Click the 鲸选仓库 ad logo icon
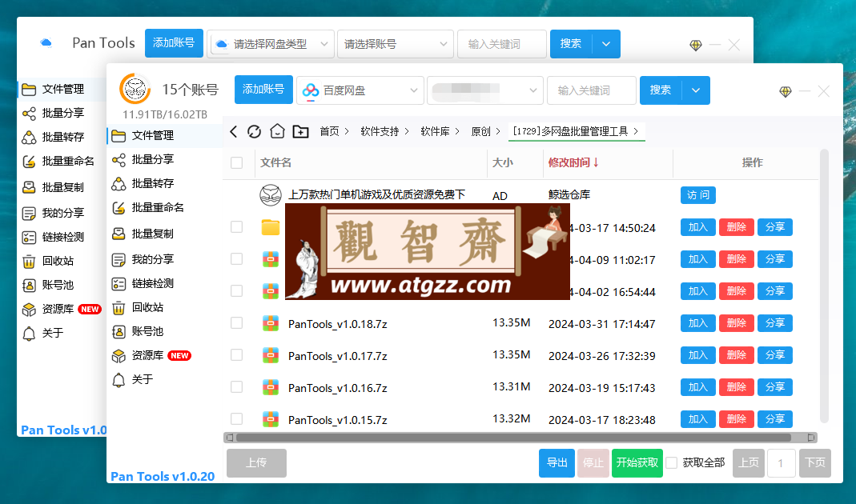This screenshot has width=856, height=504. pos(270,195)
